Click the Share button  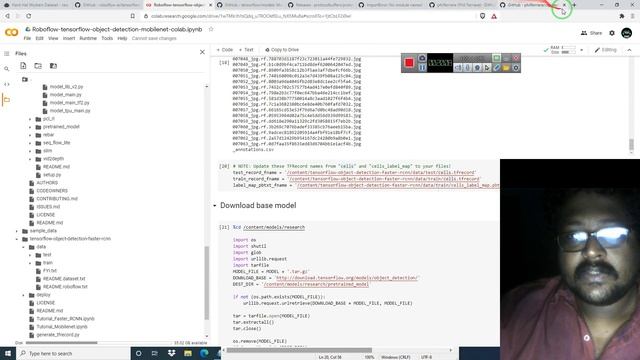point(591,33)
